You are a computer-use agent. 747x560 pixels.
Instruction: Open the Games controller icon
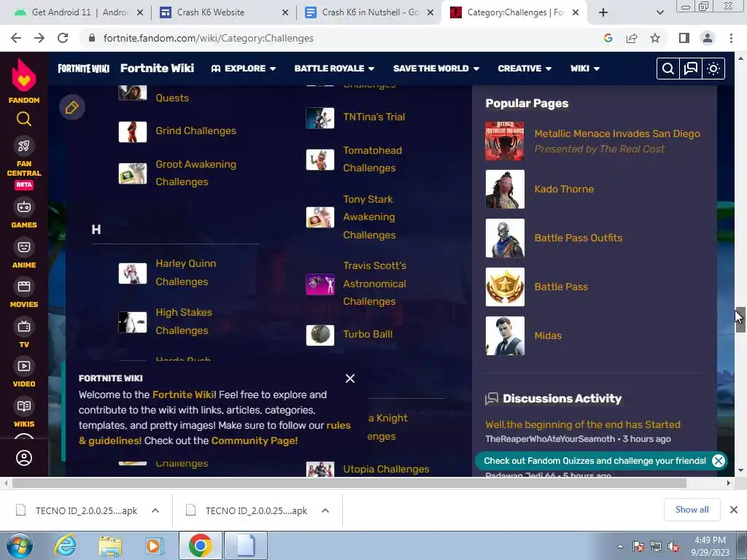pyautogui.click(x=24, y=207)
